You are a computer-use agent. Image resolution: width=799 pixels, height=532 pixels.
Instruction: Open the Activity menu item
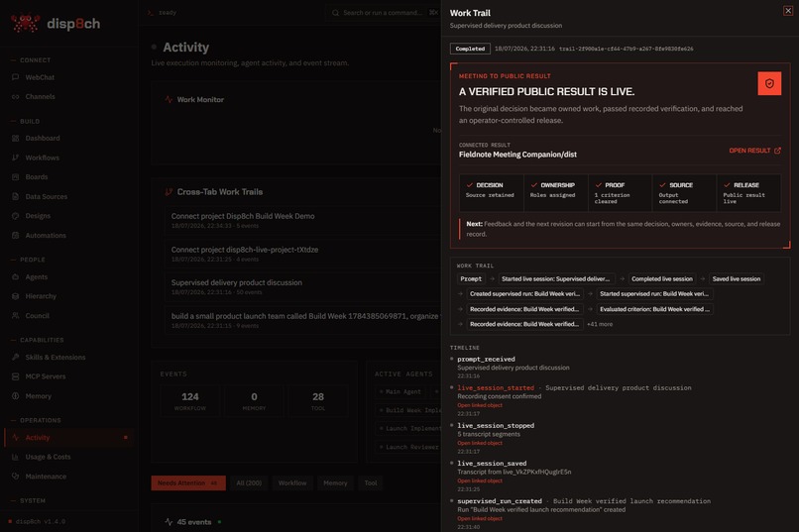click(x=68, y=438)
